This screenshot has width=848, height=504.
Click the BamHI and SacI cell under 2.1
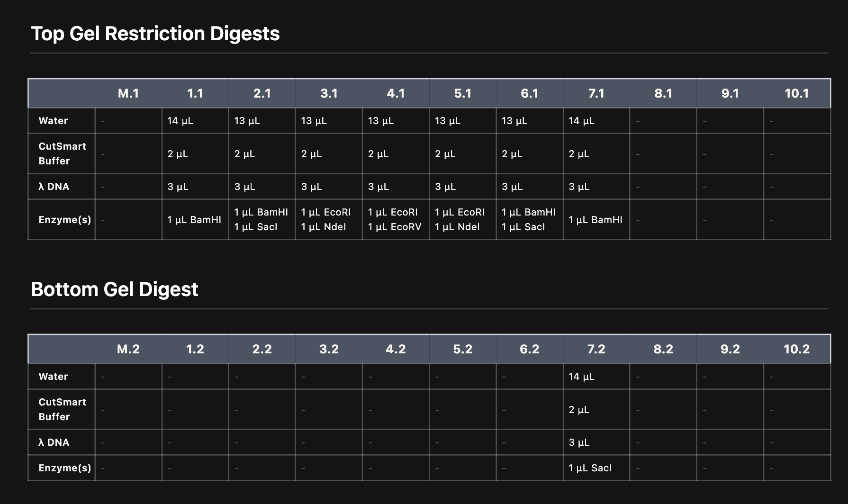261,220
